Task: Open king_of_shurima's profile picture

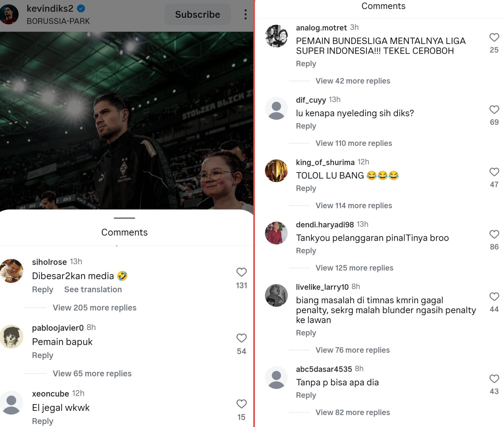Action: (276, 171)
